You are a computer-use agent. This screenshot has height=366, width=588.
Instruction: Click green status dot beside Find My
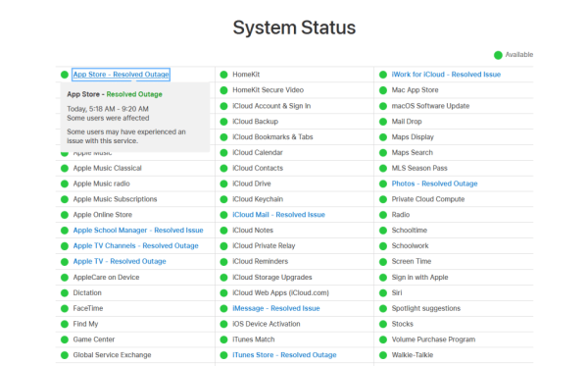click(65, 324)
